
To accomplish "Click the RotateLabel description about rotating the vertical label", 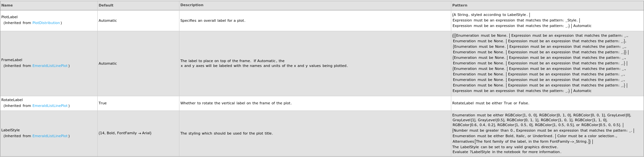I will click(236, 103).
